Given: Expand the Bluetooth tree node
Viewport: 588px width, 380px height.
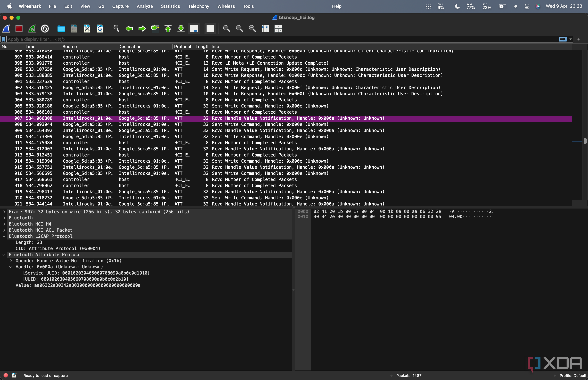Looking at the screenshot, I should click(4, 218).
